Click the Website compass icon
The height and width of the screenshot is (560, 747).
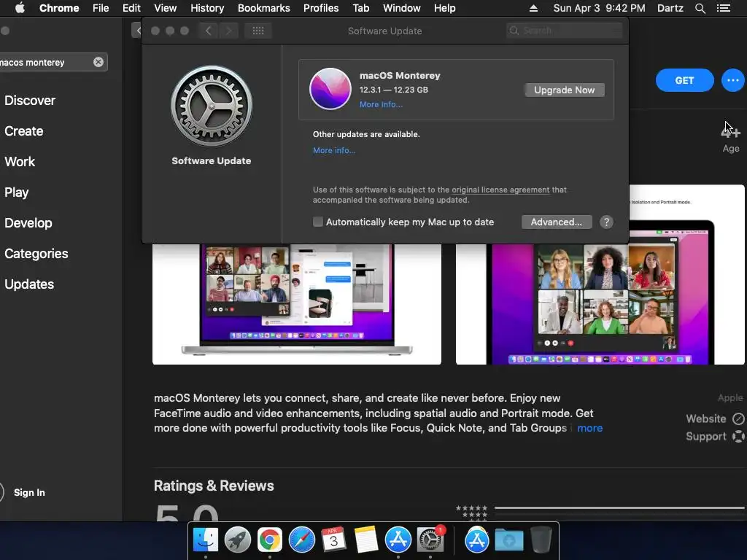coord(738,419)
